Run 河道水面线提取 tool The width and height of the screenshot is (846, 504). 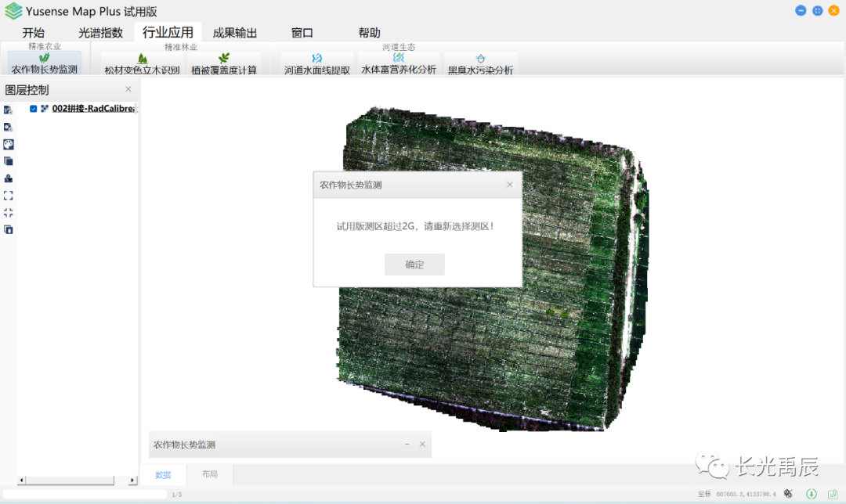click(317, 64)
